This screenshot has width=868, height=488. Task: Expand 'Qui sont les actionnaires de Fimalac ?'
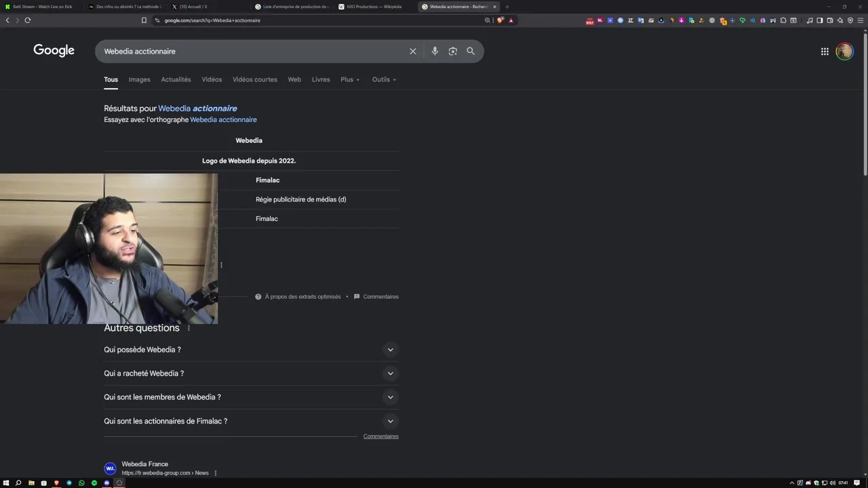(x=251, y=421)
